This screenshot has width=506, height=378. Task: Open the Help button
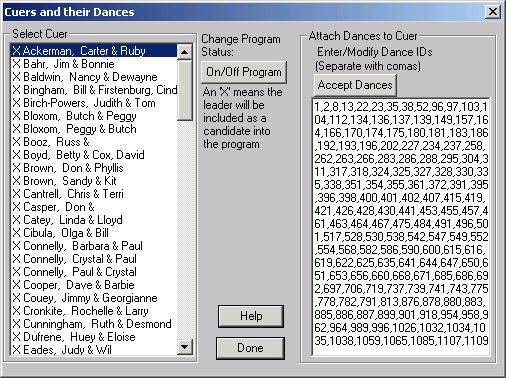pyautogui.click(x=251, y=316)
